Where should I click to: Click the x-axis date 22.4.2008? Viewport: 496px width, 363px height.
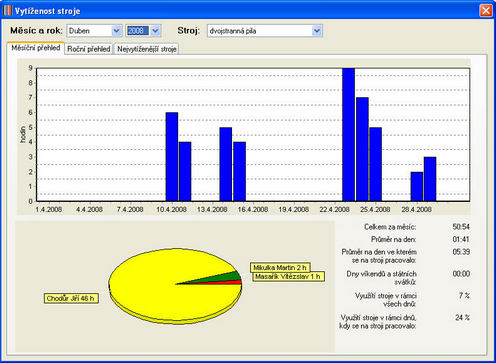(334, 209)
